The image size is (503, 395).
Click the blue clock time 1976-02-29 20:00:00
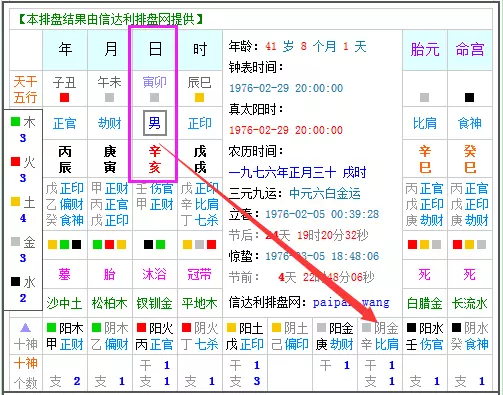[286, 88]
